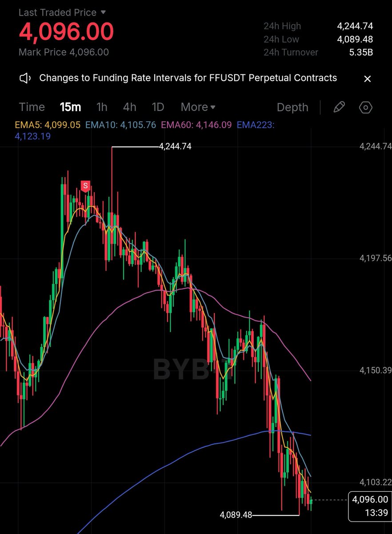Switch to the 1D timeframe tab

tap(158, 107)
